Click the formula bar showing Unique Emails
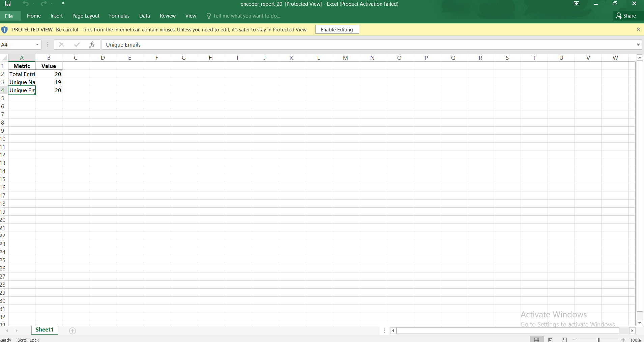 click(368, 45)
